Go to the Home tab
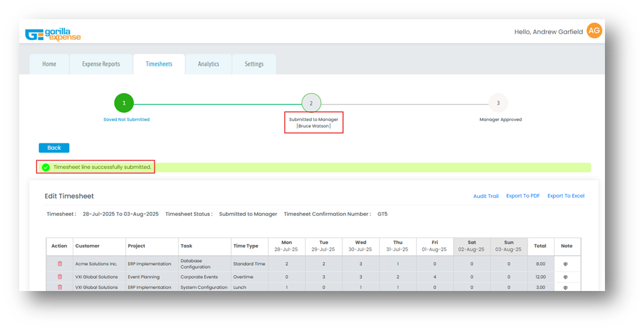 (x=49, y=64)
